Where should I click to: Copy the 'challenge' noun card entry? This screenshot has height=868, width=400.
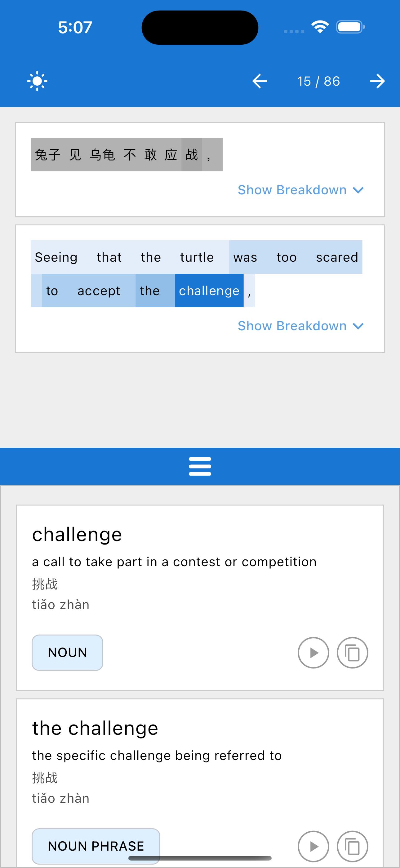tap(352, 653)
